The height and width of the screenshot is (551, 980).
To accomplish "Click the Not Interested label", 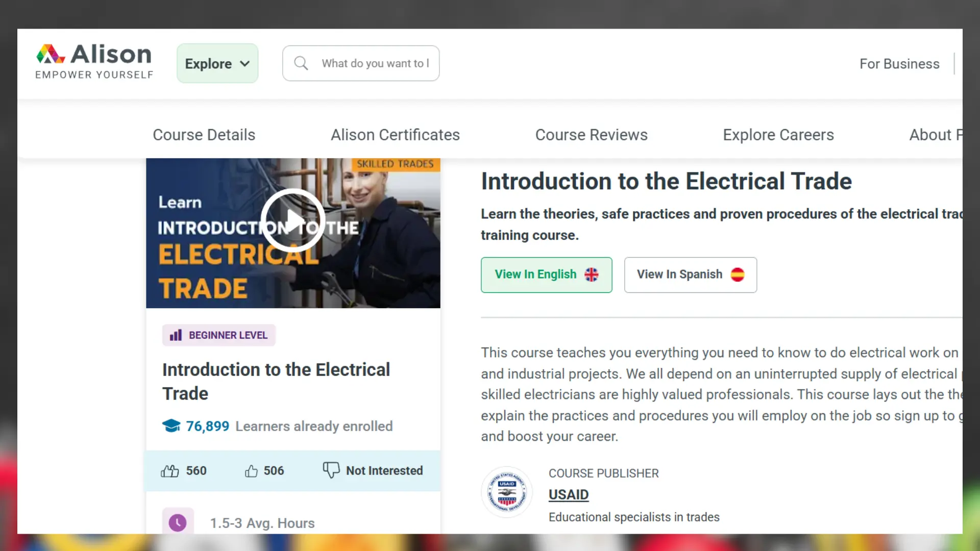I will pos(384,470).
